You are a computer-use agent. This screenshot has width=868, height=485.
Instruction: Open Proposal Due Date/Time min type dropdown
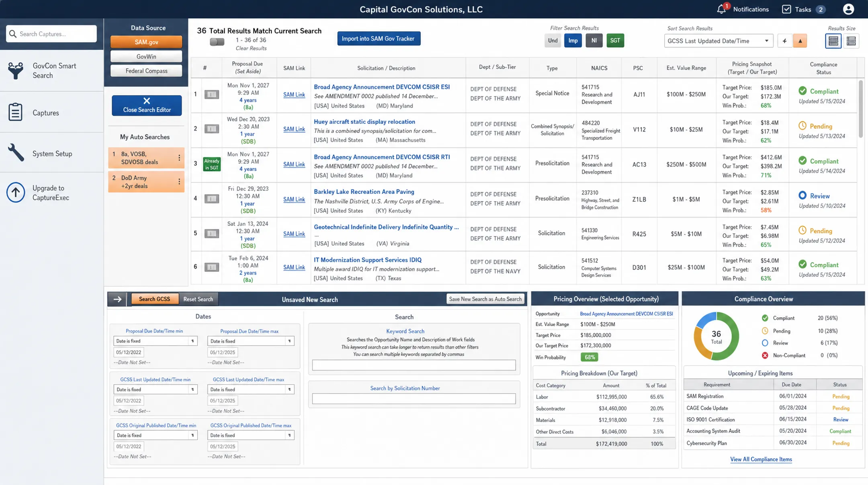(x=155, y=341)
